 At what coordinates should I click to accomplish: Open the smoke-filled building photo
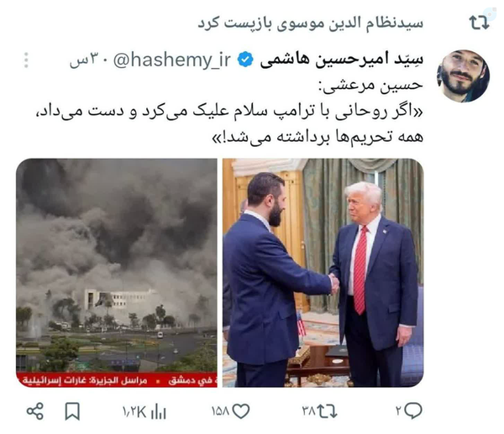[117, 273]
